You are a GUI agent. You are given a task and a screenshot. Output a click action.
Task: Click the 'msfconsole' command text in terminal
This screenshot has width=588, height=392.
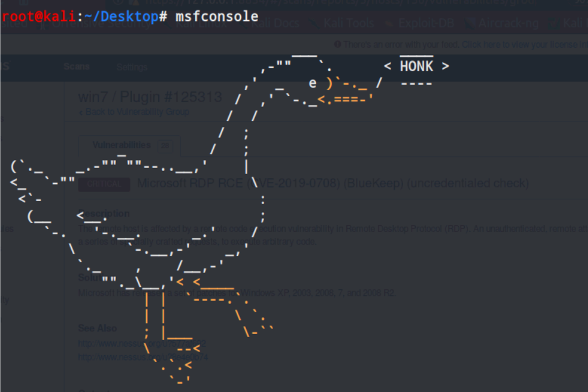click(217, 16)
